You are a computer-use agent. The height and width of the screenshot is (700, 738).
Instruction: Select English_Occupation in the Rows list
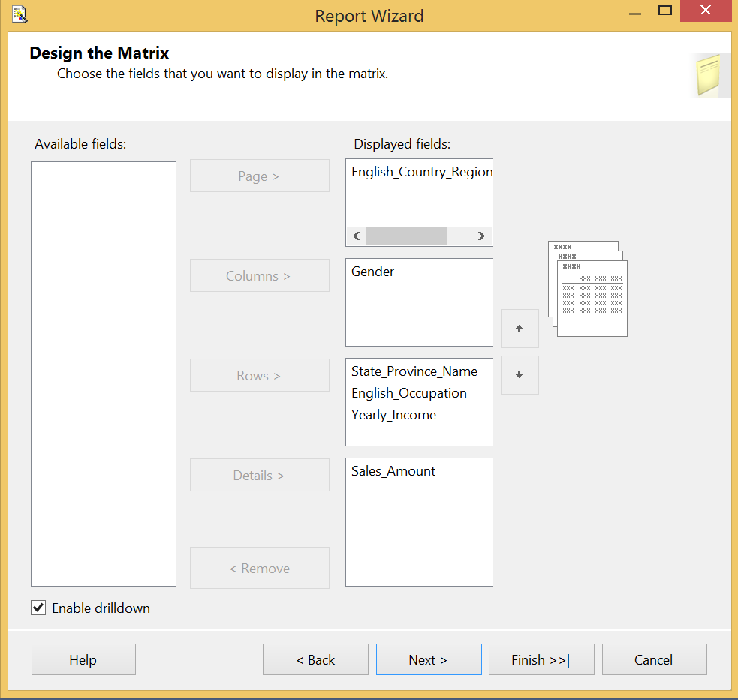(408, 393)
